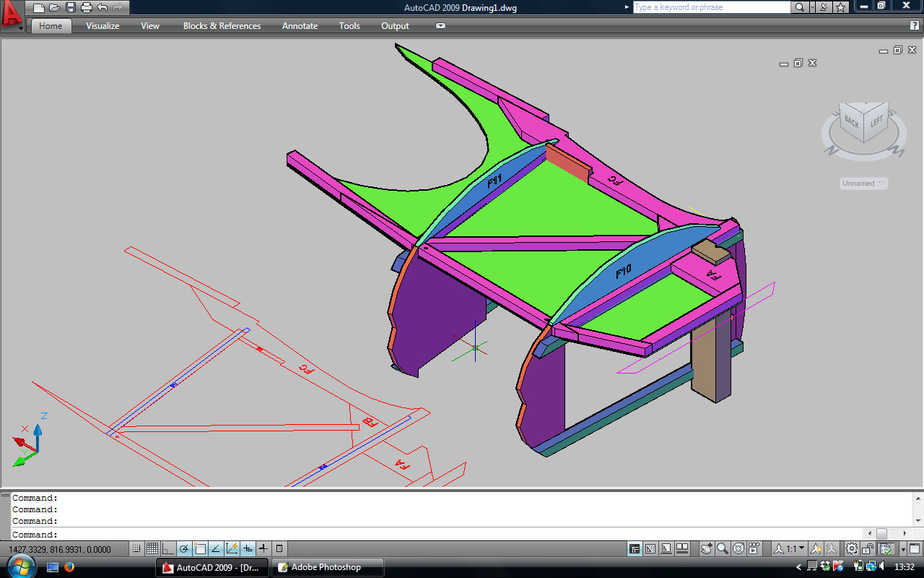Click the Save icon in quick access toolbar

coord(71,8)
